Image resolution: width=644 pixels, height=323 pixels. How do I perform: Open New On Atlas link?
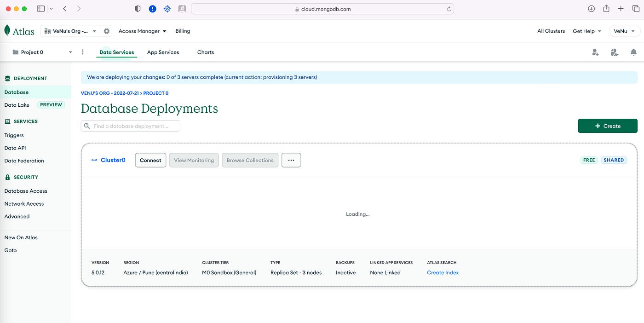(21, 238)
